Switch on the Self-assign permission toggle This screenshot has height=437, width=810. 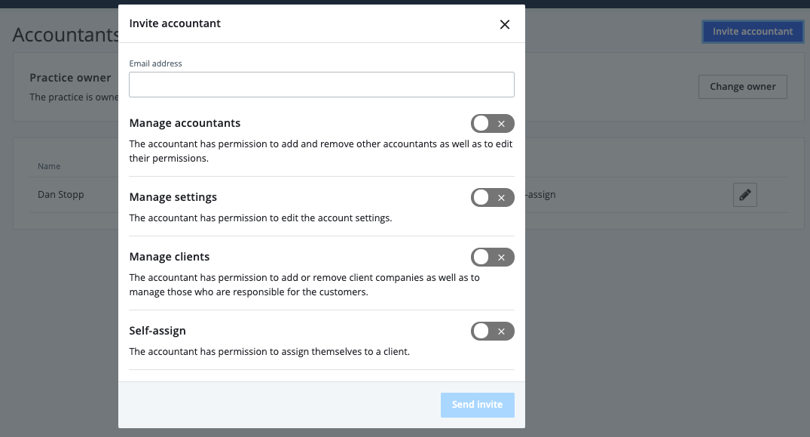(492, 331)
